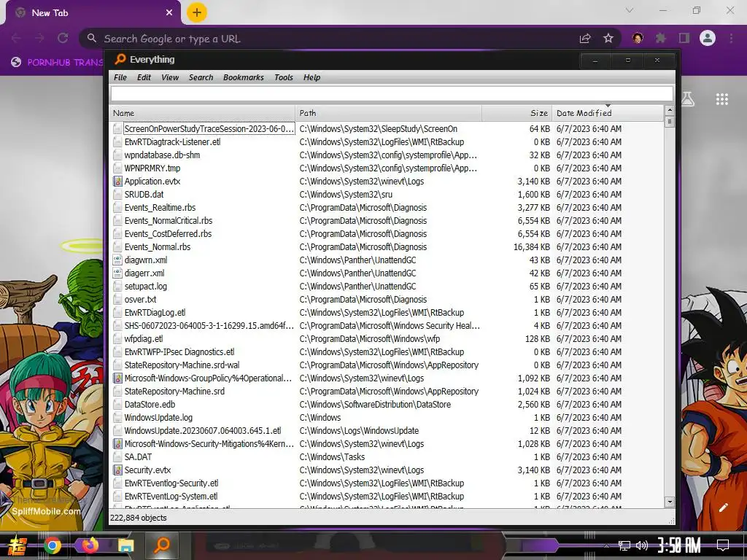Click the results scrollbar up arrow
Screen dimensions: 747x560
click(670, 111)
